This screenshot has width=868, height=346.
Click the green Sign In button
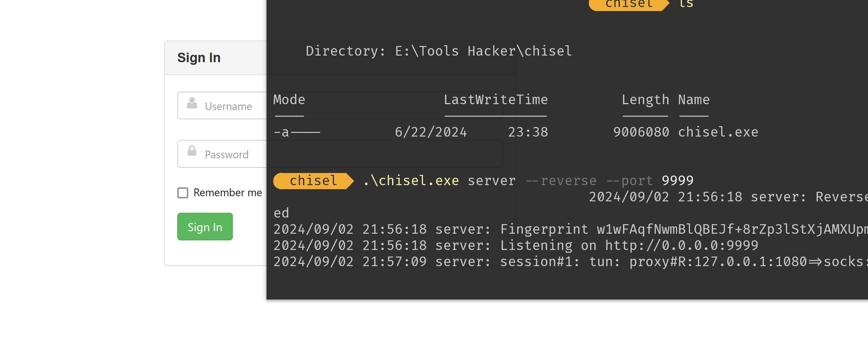pyautogui.click(x=205, y=227)
